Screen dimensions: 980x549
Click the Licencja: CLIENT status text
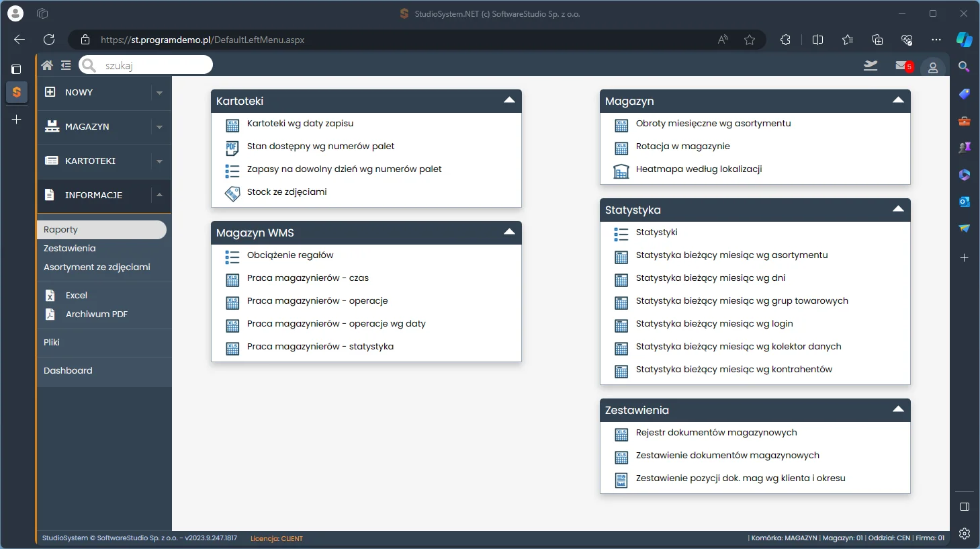pyautogui.click(x=277, y=538)
